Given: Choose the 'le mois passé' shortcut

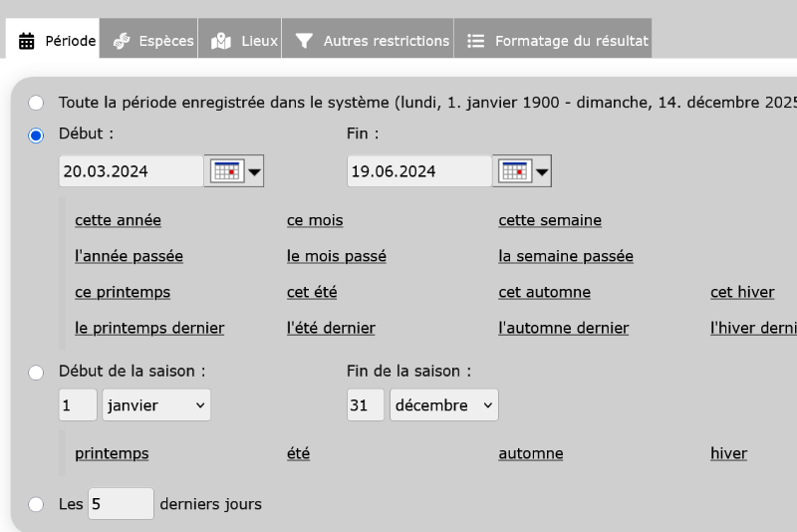Looking at the screenshot, I should 337,256.
